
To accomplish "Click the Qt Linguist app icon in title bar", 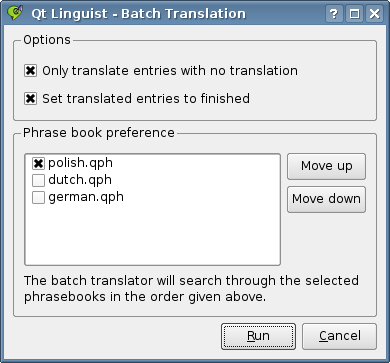I will click(15, 13).
